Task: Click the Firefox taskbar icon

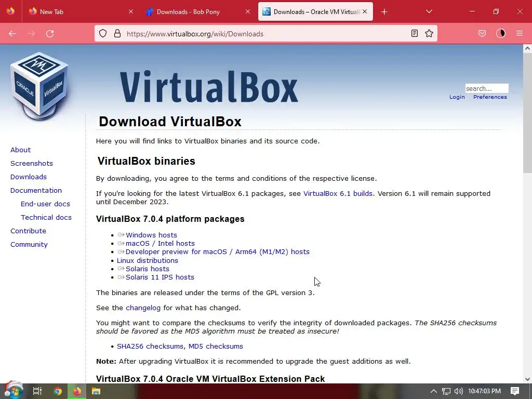Action: (x=77, y=391)
